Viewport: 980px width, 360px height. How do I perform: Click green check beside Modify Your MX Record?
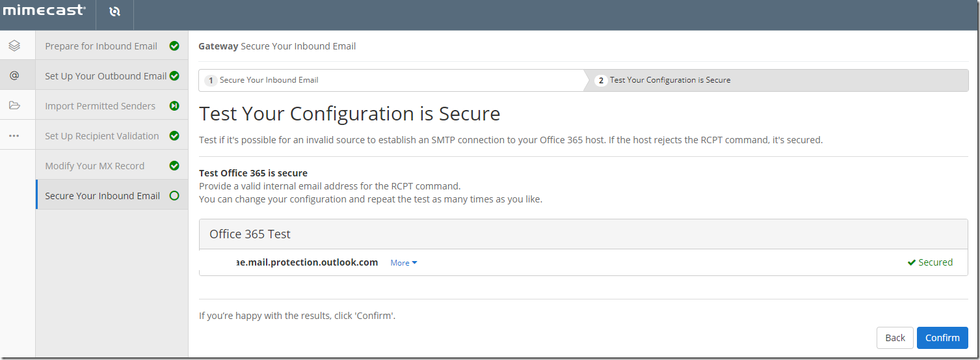174,166
